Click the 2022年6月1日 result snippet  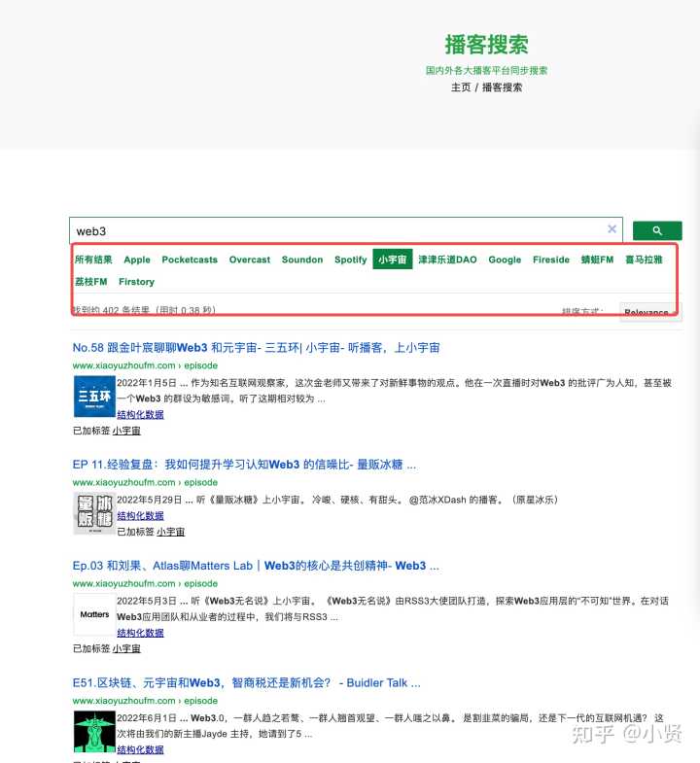coord(390,725)
